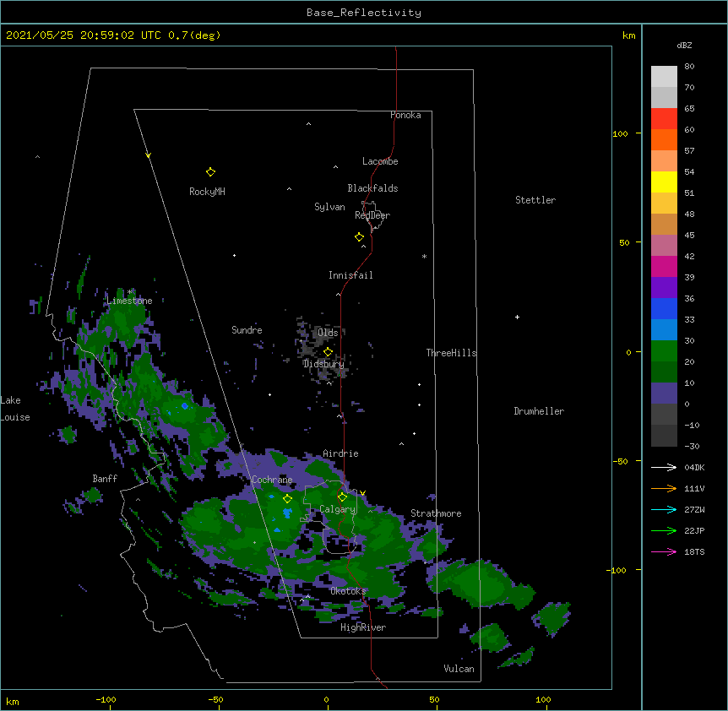The width and height of the screenshot is (728, 711).
Task: Click the asterisk marker above Limestone
Action: point(130,292)
